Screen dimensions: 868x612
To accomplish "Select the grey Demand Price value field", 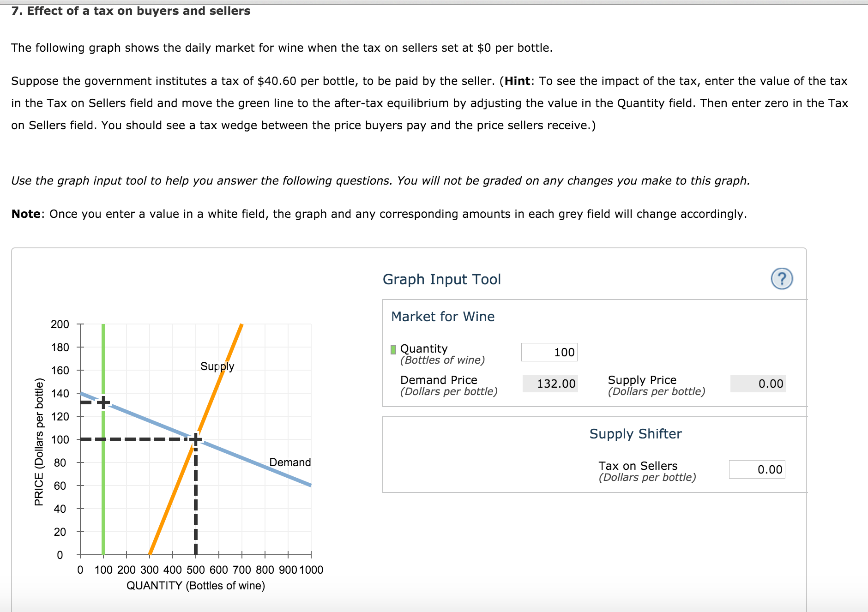I will click(550, 384).
